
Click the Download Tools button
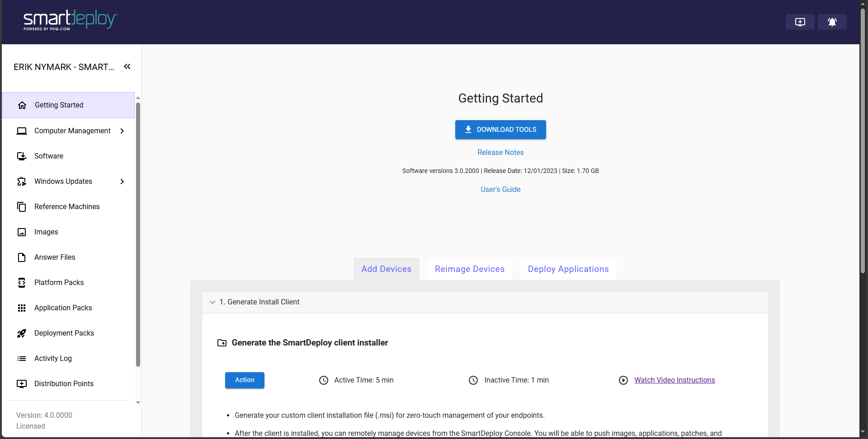click(x=500, y=130)
